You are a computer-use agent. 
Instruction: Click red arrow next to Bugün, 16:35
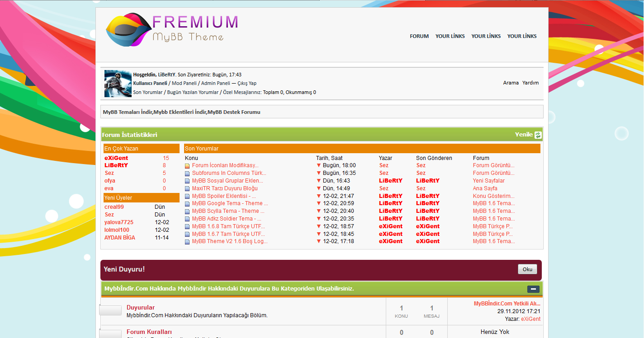pos(319,173)
